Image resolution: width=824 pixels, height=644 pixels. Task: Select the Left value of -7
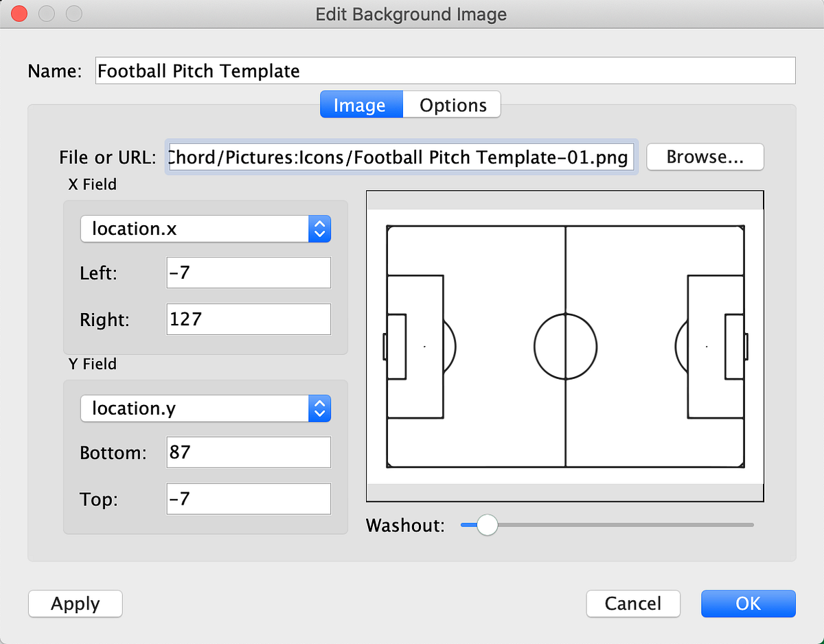click(x=248, y=273)
